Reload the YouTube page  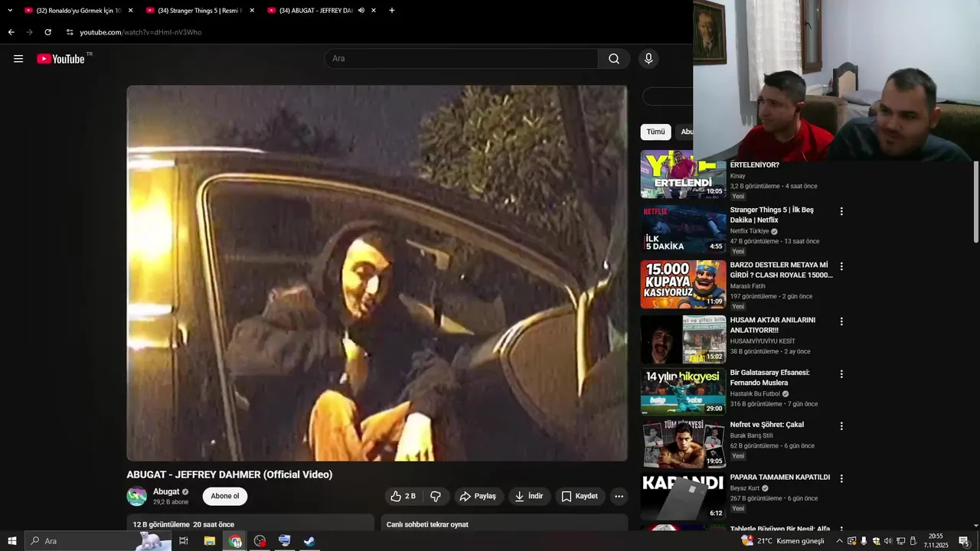click(x=47, y=32)
